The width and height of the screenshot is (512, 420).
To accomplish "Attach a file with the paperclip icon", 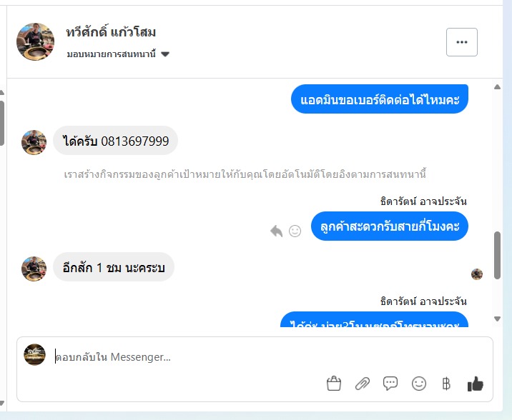I will [x=363, y=384].
